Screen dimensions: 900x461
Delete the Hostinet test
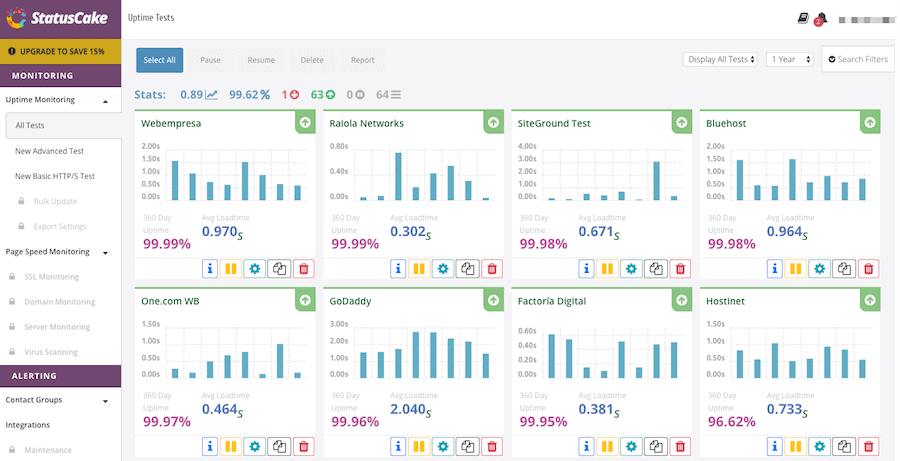click(x=868, y=446)
